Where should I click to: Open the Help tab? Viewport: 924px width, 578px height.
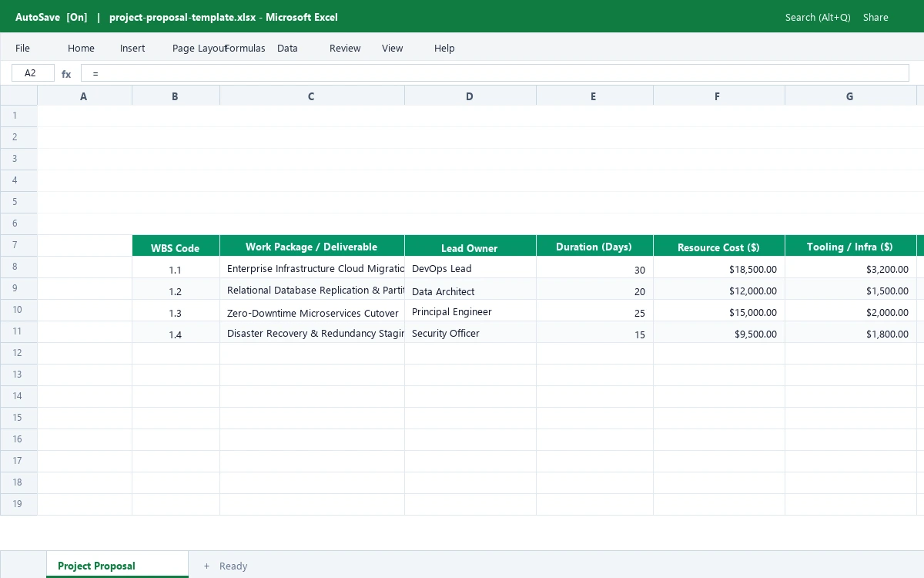click(444, 48)
